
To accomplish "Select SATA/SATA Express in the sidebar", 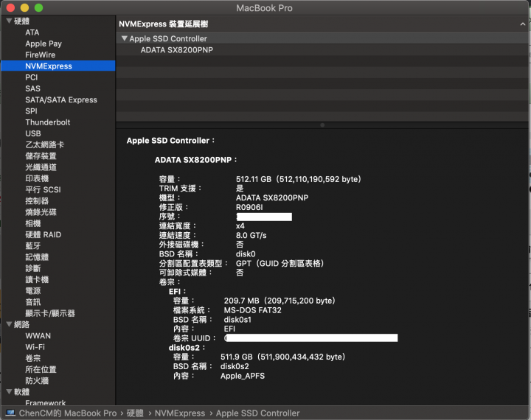I will point(61,99).
